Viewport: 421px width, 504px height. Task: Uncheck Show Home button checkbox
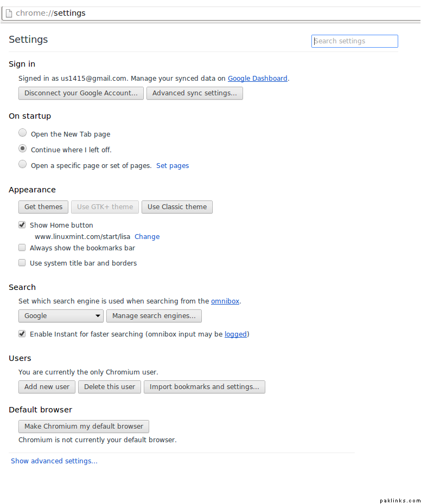(22, 225)
